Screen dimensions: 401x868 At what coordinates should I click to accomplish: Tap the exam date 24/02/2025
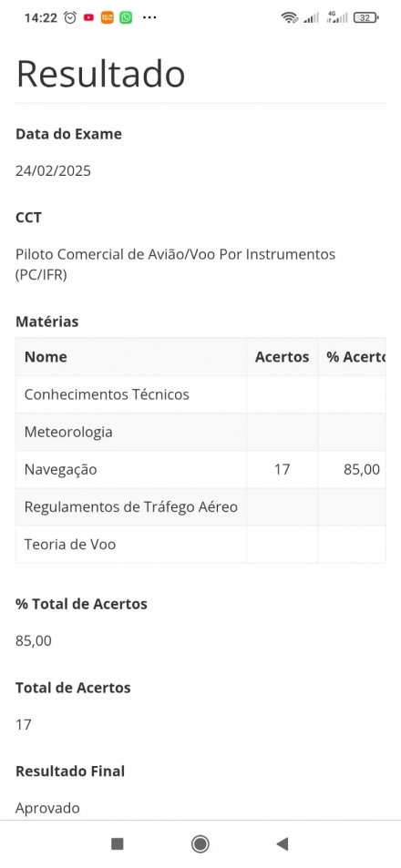coord(53,171)
